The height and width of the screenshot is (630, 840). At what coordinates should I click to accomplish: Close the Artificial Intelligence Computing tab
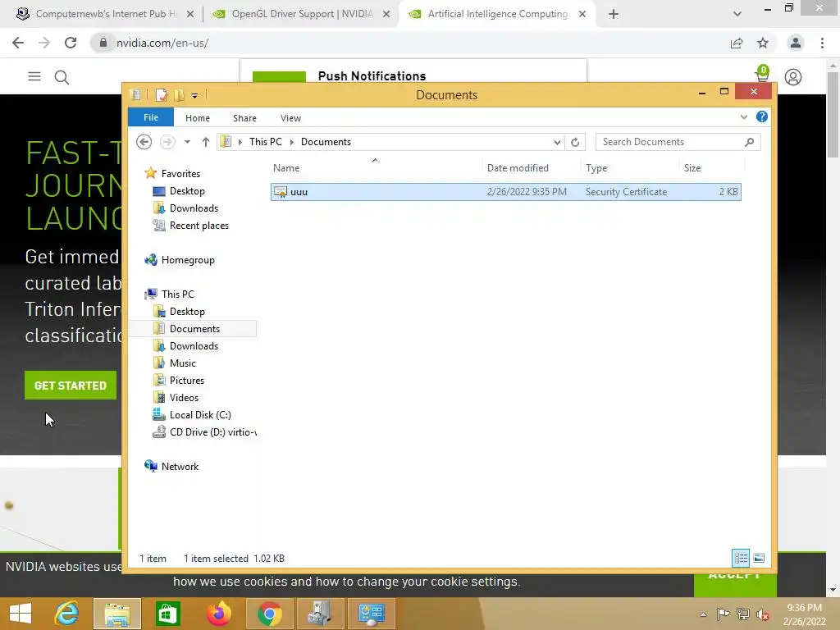(582, 15)
